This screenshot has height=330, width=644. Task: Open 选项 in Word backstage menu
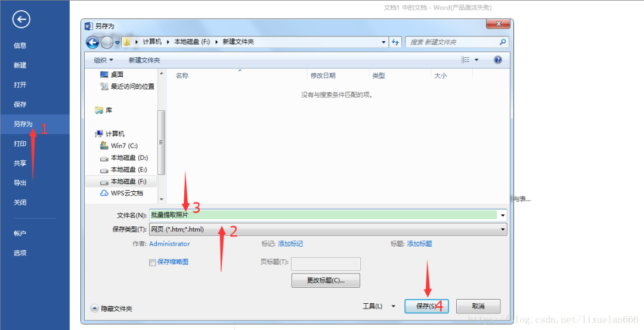point(20,253)
